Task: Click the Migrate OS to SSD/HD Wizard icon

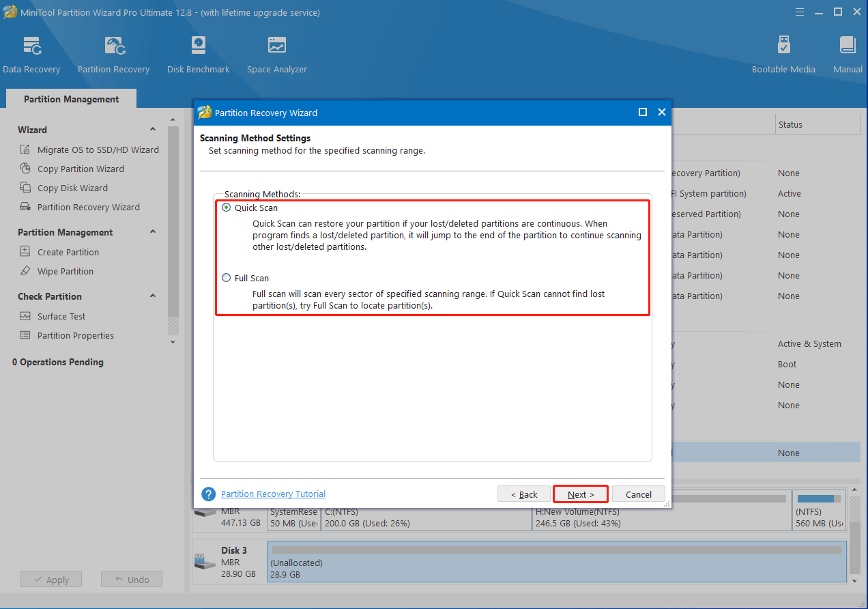Action: (25, 150)
